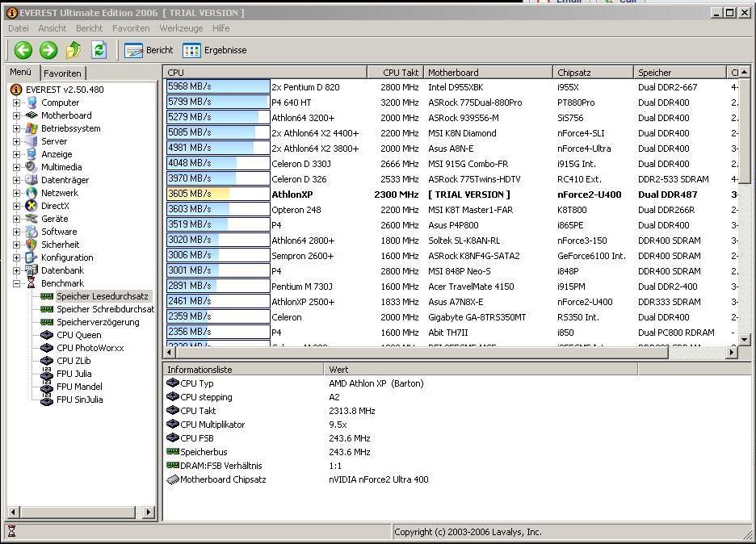Select Speicher Schreibdurchsatz benchmark
This screenshot has width=756, height=544.
(x=106, y=309)
